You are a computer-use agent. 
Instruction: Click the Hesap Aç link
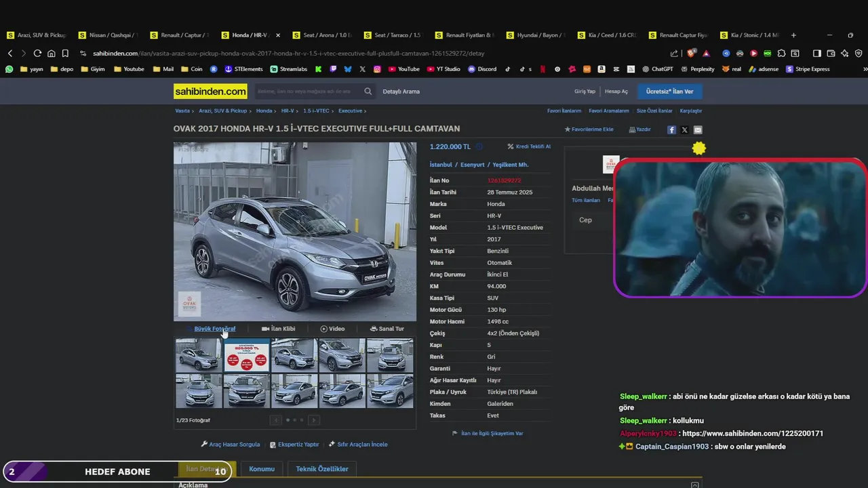point(616,91)
